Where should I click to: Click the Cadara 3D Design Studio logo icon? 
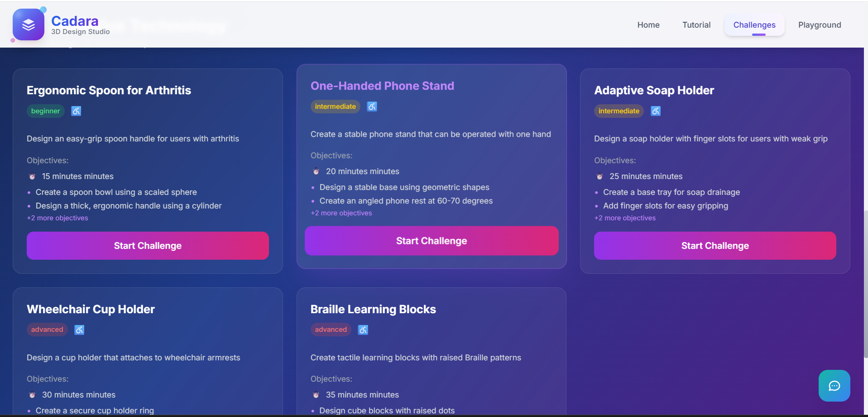[x=28, y=24]
